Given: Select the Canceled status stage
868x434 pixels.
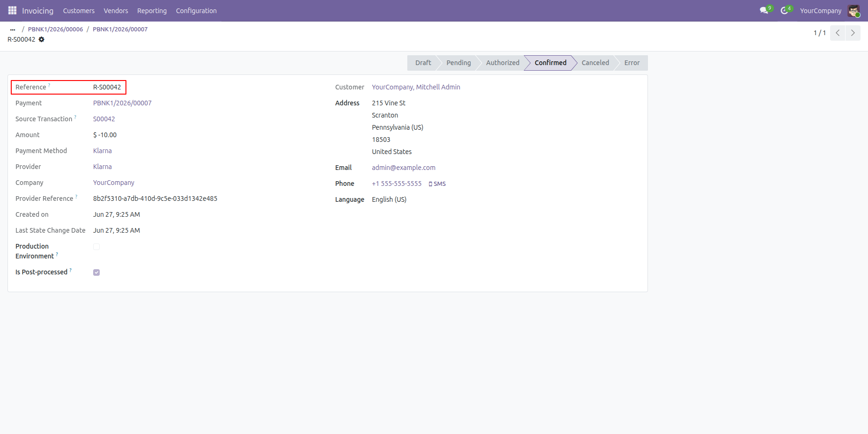Looking at the screenshot, I should point(595,63).
